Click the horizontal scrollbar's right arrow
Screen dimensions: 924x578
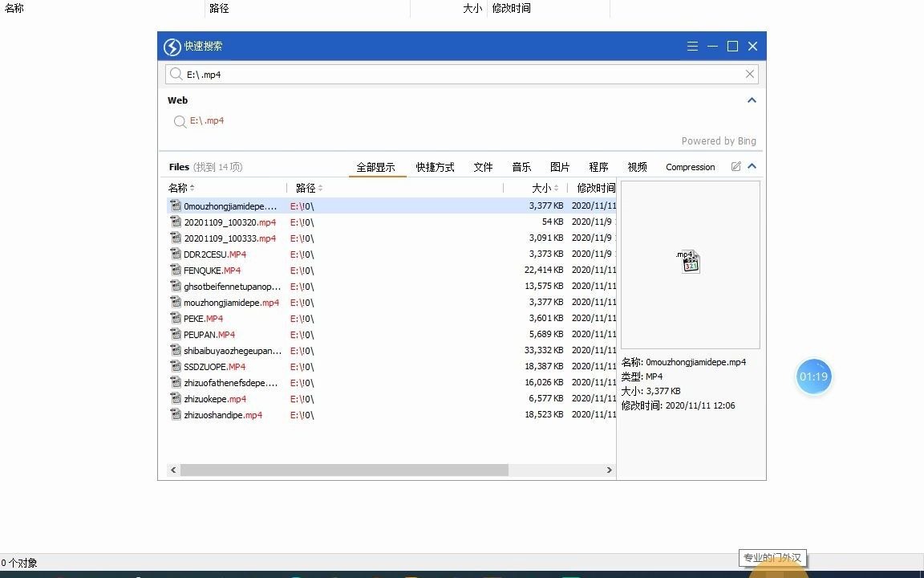point(608,470)
